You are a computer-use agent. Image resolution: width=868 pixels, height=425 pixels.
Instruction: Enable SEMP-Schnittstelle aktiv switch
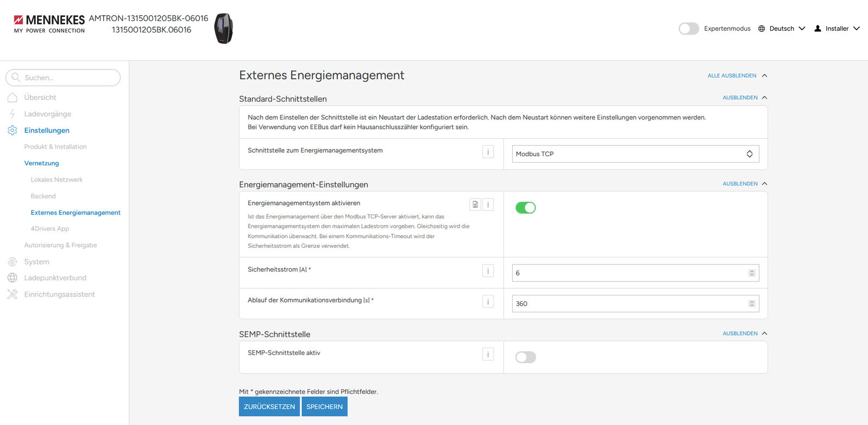pos(525,357)
